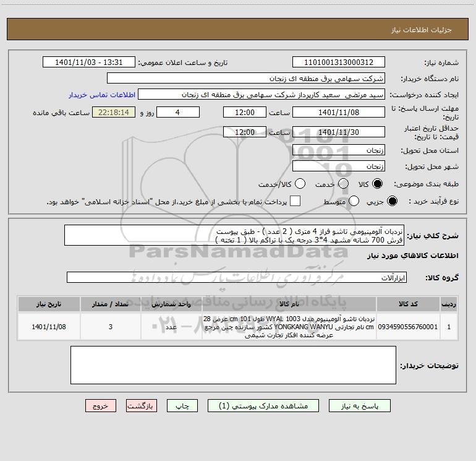Viewport: 476px width, 461px height.
Task: Click the اطلاعات کالاهای مورد نیاز heading
Action: coord(412,256)
